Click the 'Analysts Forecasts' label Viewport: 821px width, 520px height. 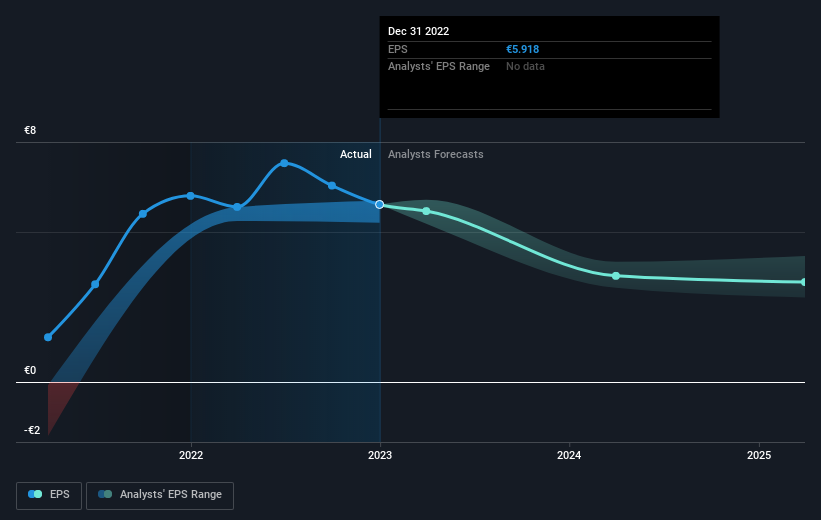(436, 154)
